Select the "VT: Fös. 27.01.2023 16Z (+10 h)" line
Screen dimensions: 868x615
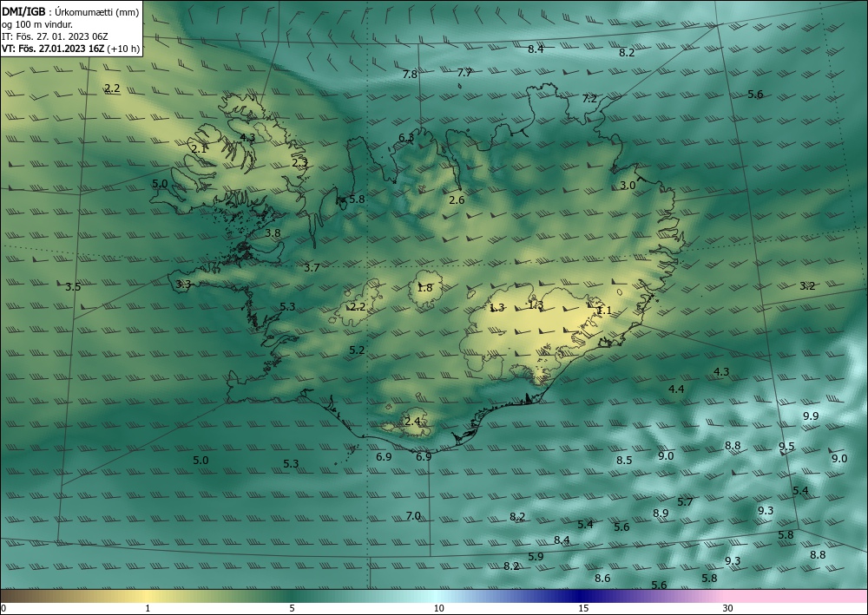70,49
